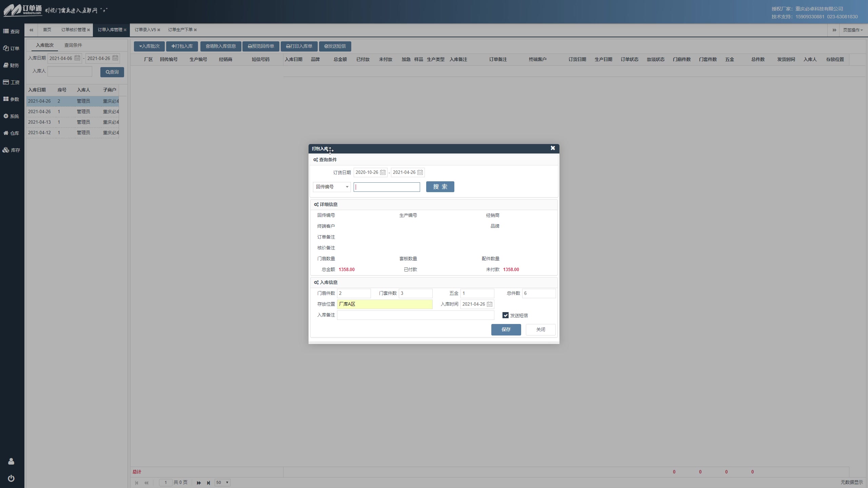Open the 订单 sidebar menu
This screenshot has height=488, width=868.
[x=12, y=48]
